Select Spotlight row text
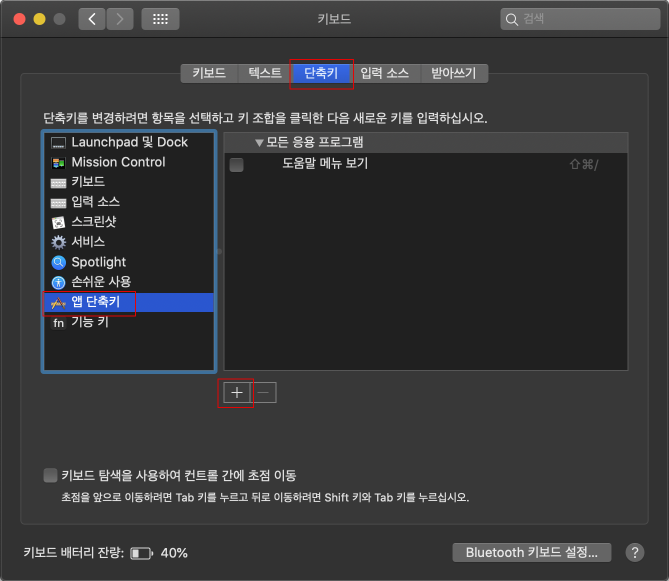The height and width of the screenshot is (581, 669). [x=99, y=262]
